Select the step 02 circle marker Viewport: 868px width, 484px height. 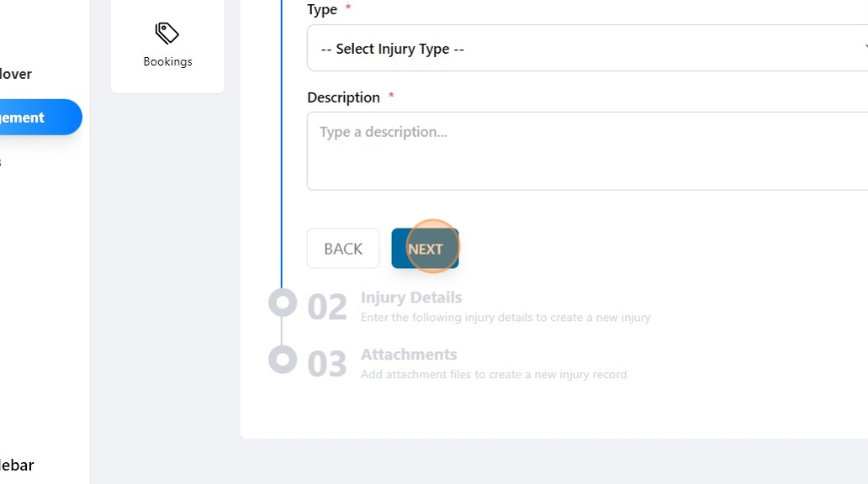point(283,302)
